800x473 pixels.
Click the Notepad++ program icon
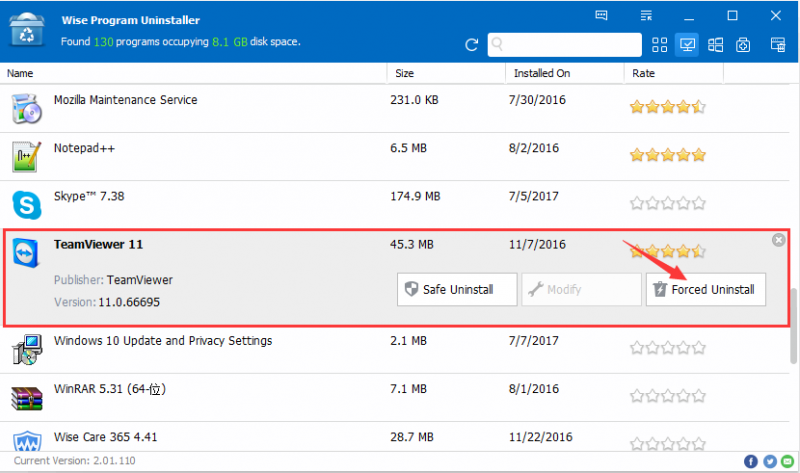tap(26, 157)
